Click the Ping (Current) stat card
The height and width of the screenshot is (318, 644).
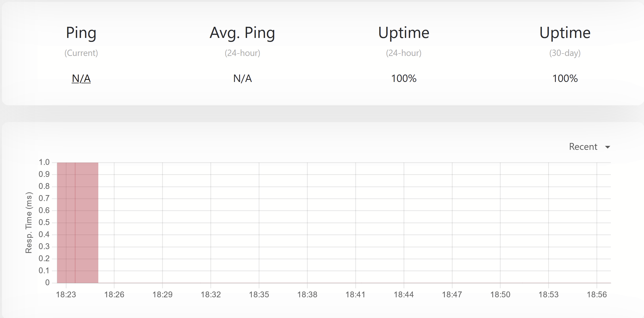tap(81, 53)
